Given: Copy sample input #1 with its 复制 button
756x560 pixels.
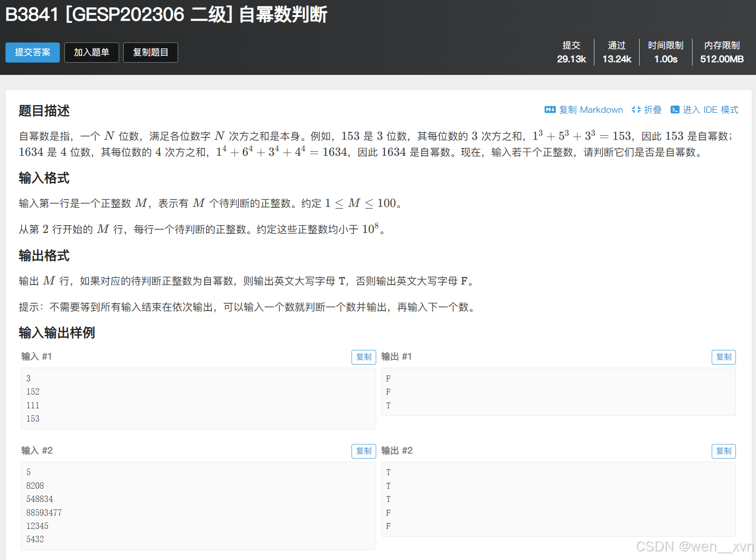Looking at the screenshot, I should point(363,357).
